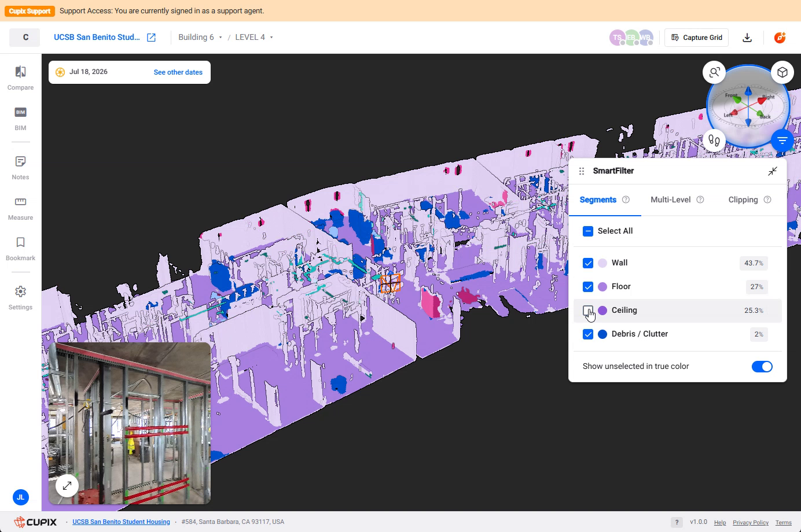Switch to the 3D cube view mode
801x532 pixels.
point(782,72)
